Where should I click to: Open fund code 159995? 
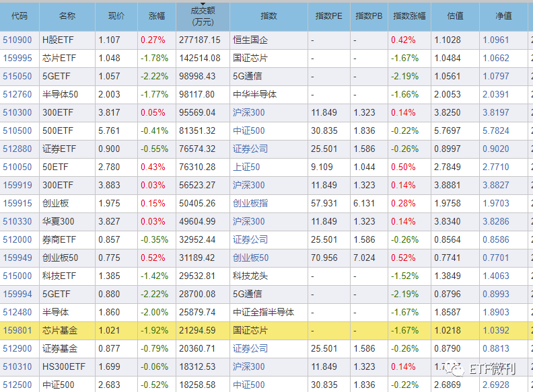click(x=17, y=58)
